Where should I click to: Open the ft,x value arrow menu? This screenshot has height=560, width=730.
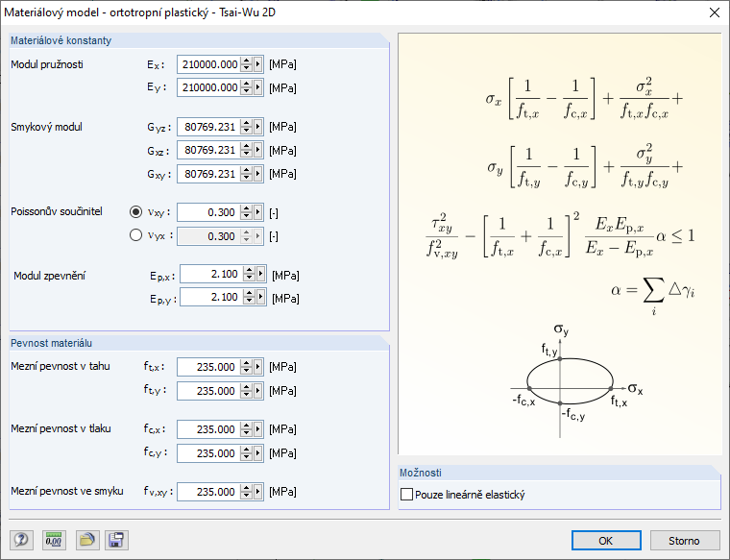pos(258,367)
